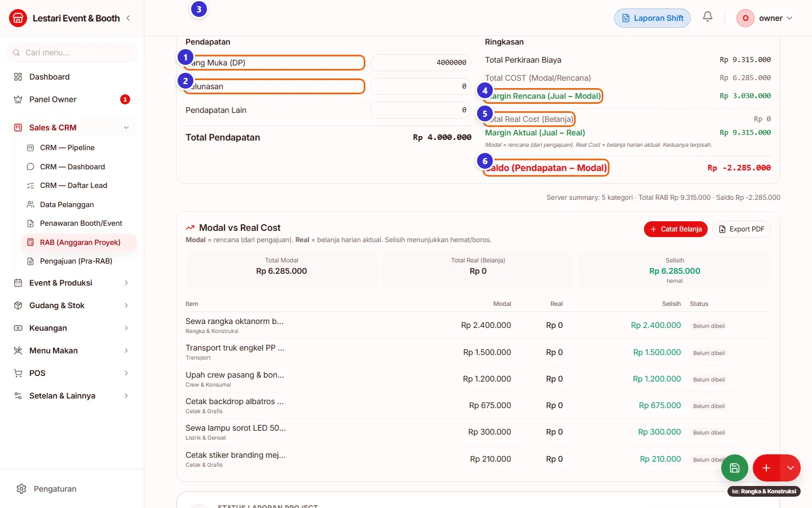Open notifications bell icon
Viewport: 812px width, 508px height.
point(708,17)
